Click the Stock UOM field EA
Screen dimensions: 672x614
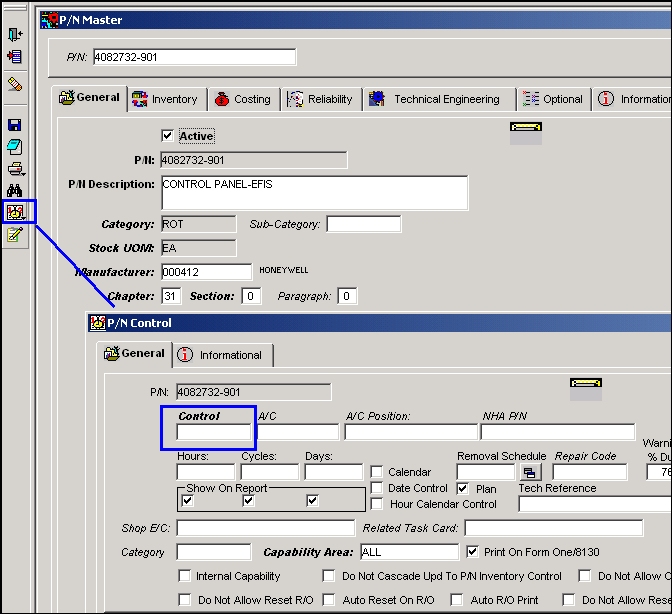pos(199,248)
